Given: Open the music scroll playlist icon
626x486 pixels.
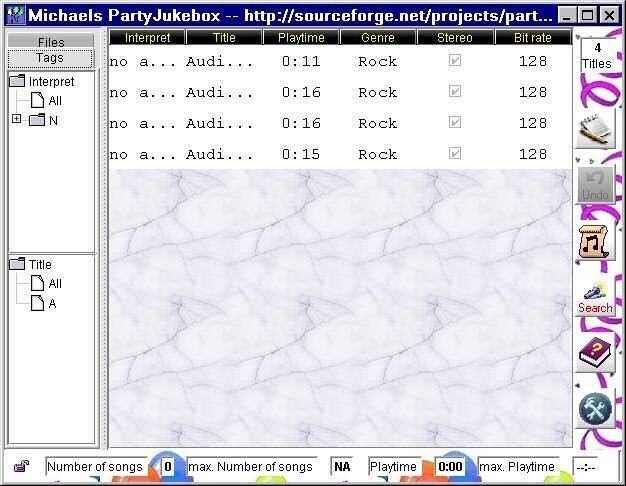Looking at the screenshot, I should (x=595, y=242).
